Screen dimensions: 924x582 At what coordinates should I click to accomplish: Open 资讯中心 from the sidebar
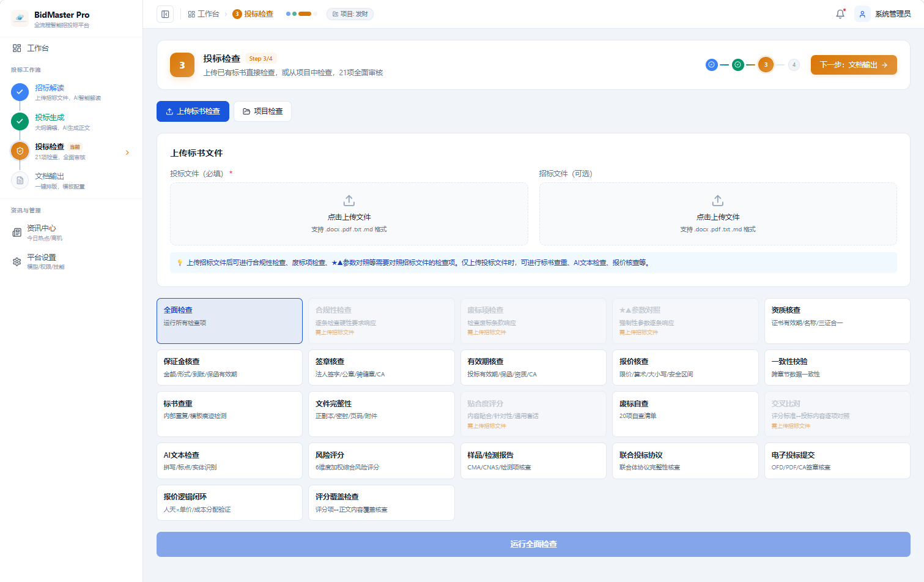(x=71, y=233)
